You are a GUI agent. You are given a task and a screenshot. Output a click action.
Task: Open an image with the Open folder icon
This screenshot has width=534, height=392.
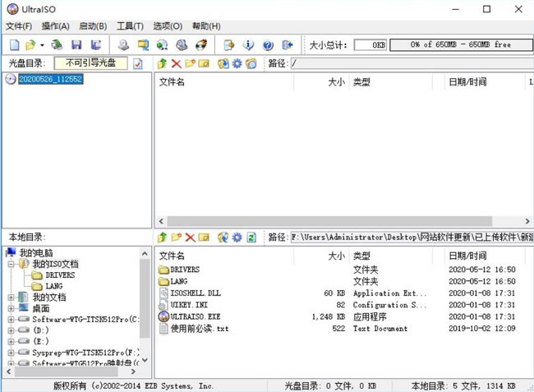click(30, 45)
